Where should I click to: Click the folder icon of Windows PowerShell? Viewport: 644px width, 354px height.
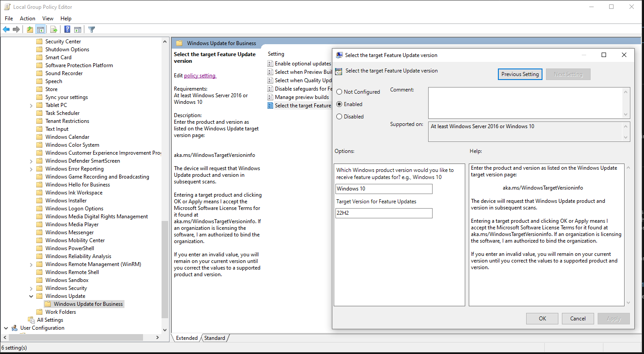(x=39, y=248)
